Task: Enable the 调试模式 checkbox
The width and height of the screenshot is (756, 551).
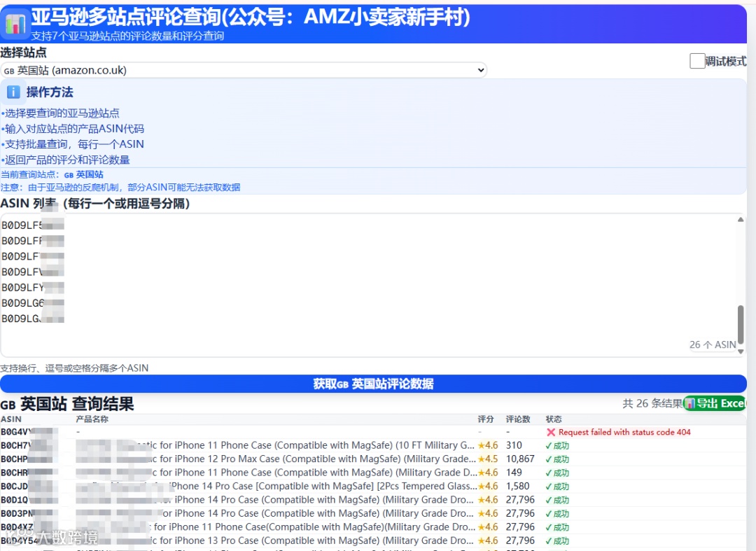Action: click(x=697, y=61)
